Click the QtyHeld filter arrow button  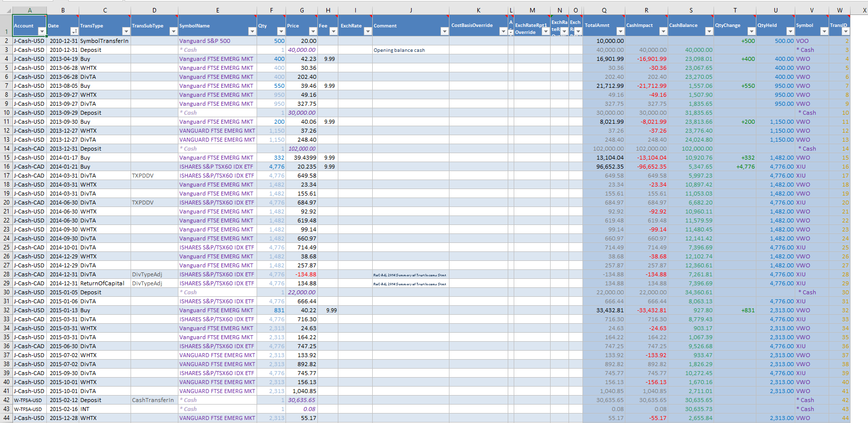790,31
